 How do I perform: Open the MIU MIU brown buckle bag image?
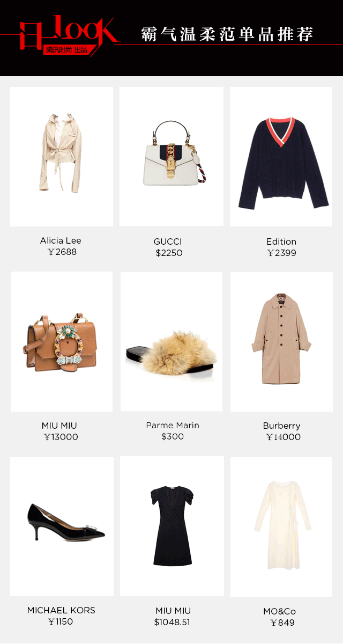[62, 342]
